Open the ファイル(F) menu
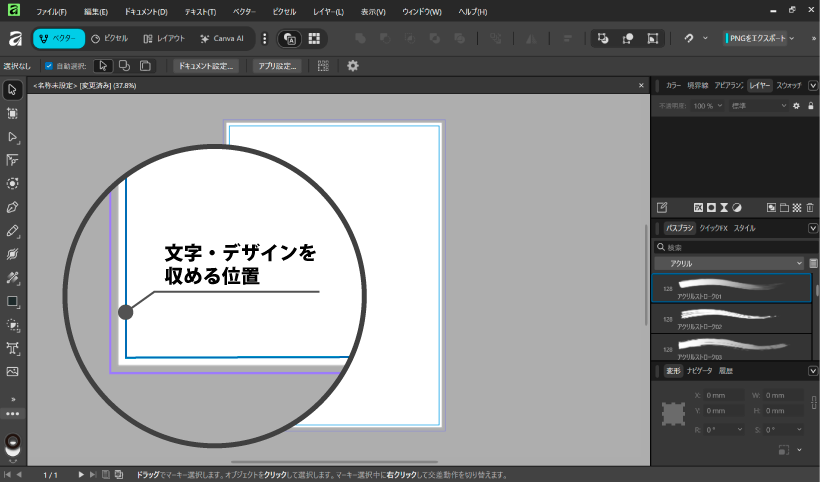Screen dimensions: 820x482 coord(51,11)
